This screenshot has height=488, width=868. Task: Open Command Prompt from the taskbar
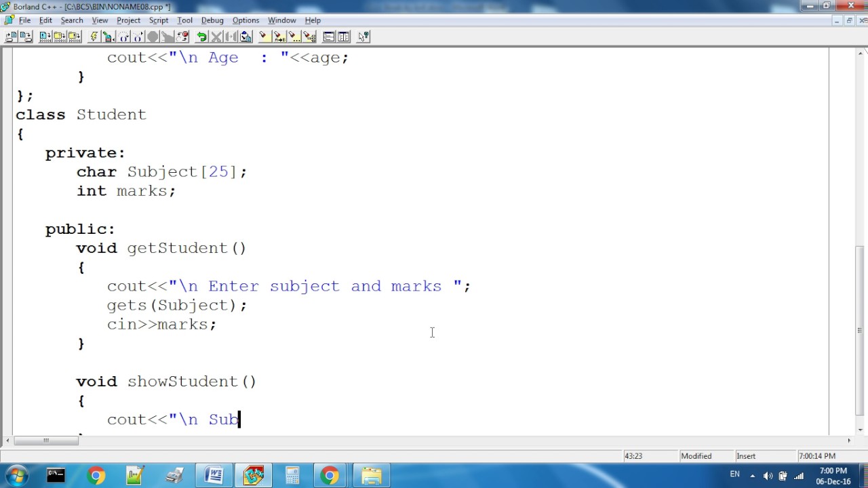click(56, 476)
